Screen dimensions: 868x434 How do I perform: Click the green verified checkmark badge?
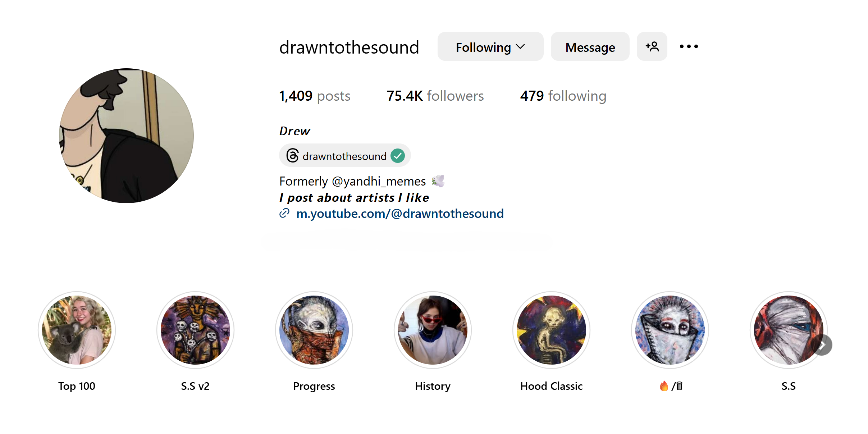click(x=398, y=156)
